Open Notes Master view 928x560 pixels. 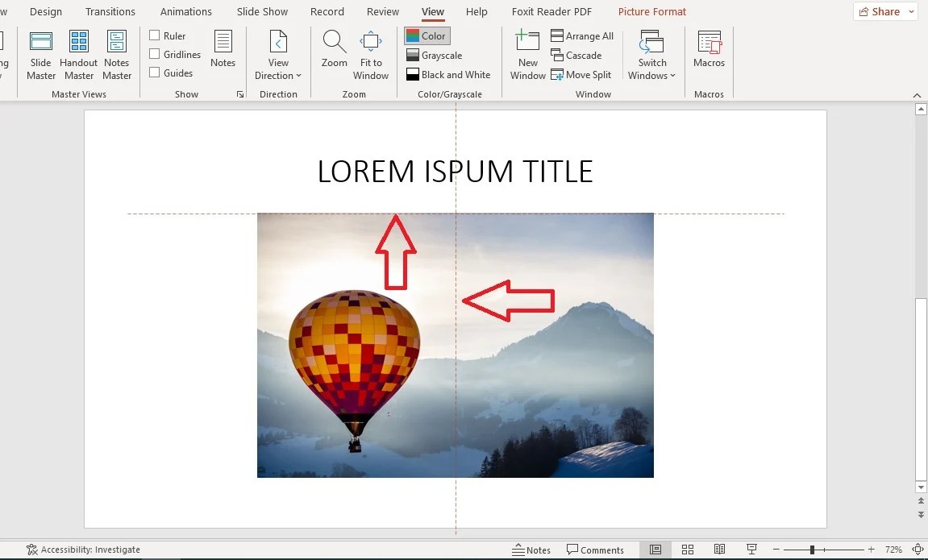(117, 54)
